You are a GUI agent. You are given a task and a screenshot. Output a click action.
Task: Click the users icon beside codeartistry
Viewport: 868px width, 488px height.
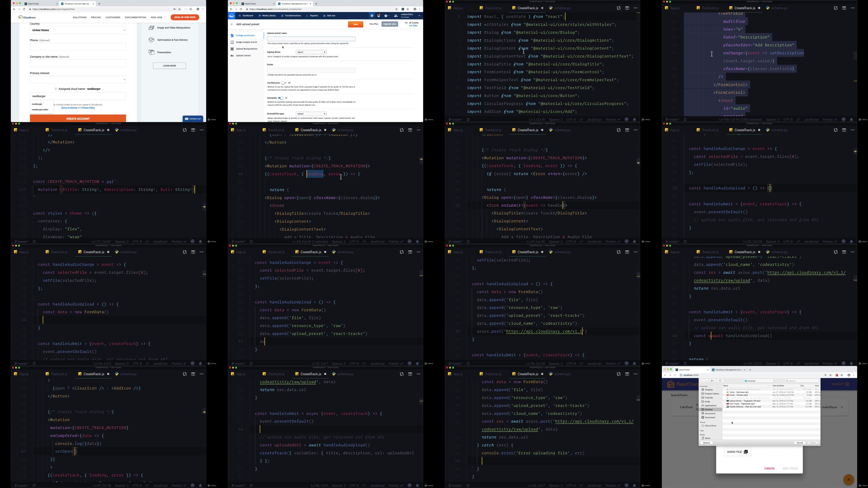click(x=396, y=16)
